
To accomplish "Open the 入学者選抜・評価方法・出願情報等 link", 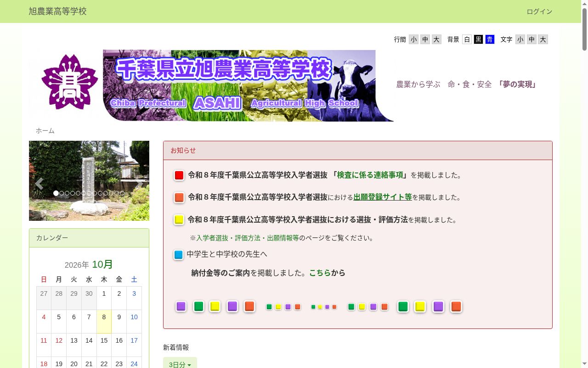I will pos(248,238).
